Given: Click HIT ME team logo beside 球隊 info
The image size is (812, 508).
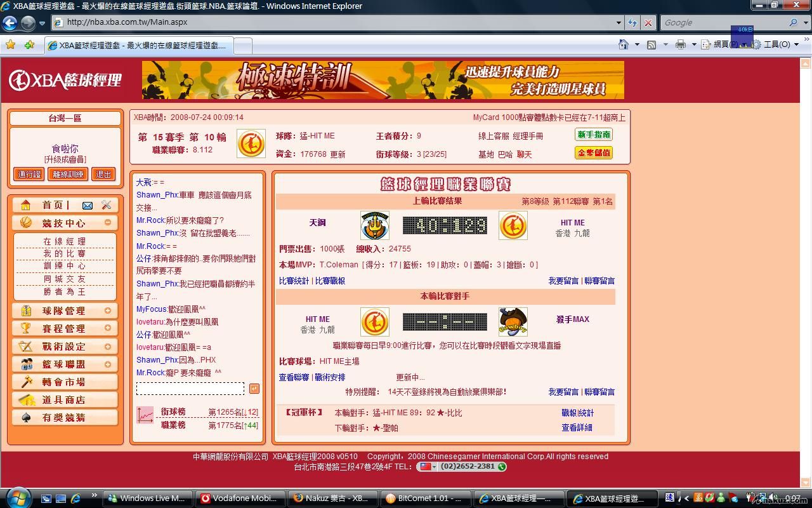Looking at the screenshot, I should point(251,144).
